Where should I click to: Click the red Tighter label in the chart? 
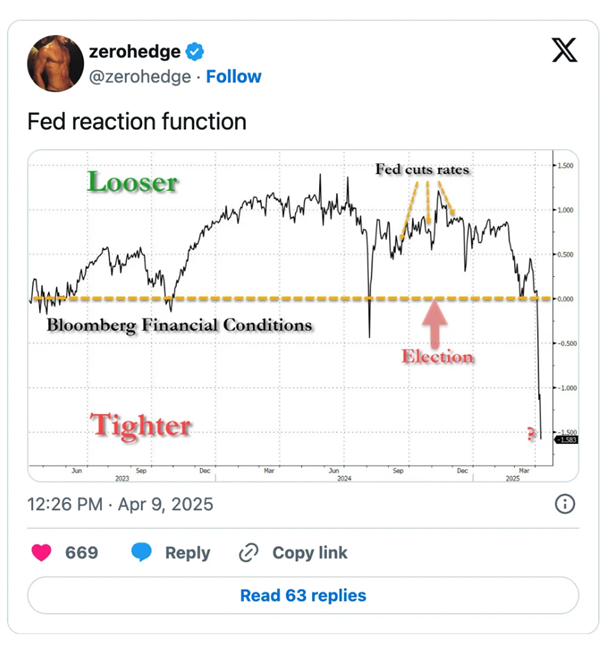141,425
